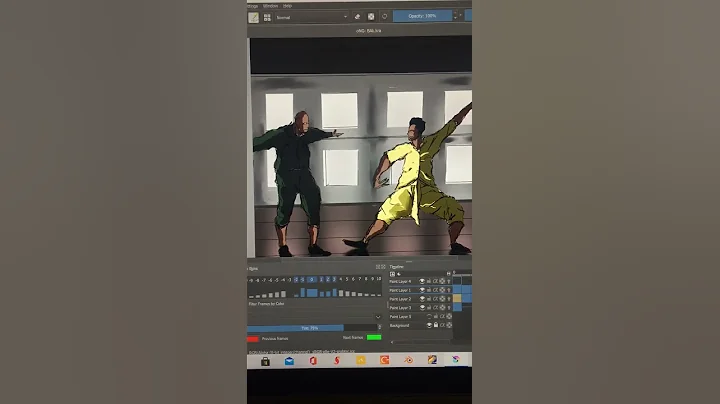This screenshot has width=720, height=404.
Task: Pick red Previous frames color swatch
Action: pyautogui.click(x=253, y=339)
